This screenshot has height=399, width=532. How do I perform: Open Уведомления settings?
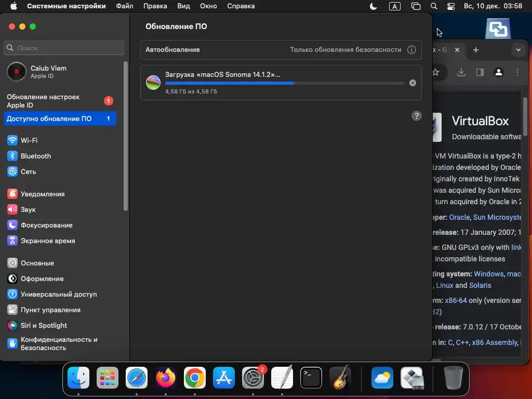(x=36, y=194)
